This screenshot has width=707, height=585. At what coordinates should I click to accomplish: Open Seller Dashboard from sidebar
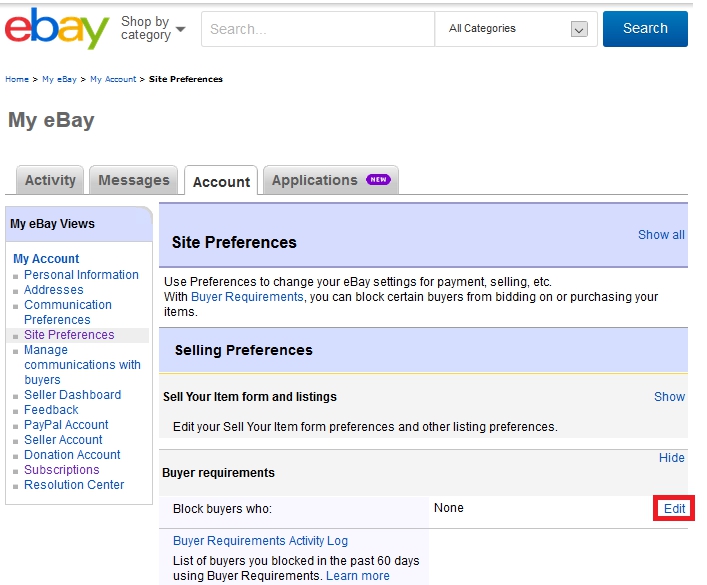[73, 395]
